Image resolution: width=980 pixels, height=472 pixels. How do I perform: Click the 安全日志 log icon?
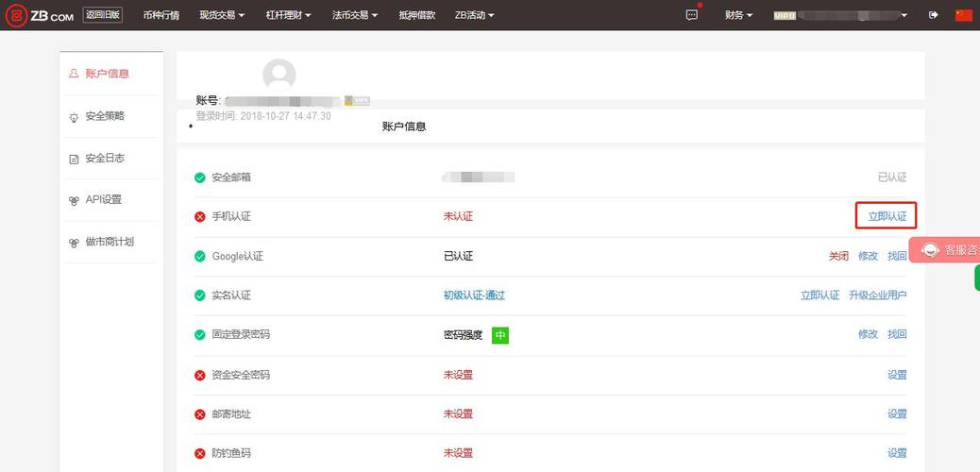tap(74, 159)
